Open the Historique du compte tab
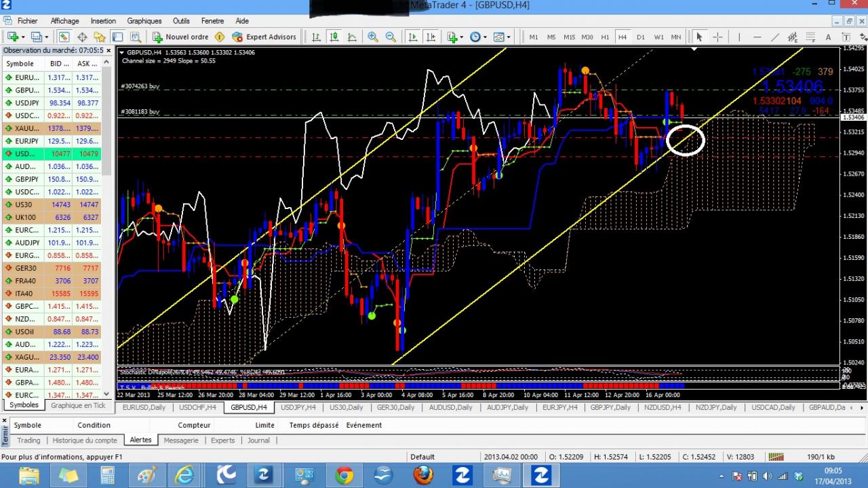Image resolution: width=868 pixels, height=488 pixels. coord(85,440)
